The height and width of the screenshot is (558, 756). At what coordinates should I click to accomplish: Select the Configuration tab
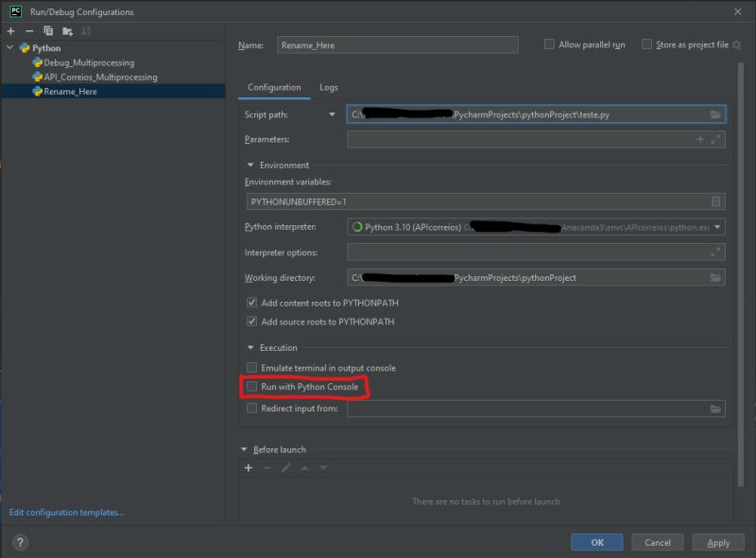[x=274, y=86]
